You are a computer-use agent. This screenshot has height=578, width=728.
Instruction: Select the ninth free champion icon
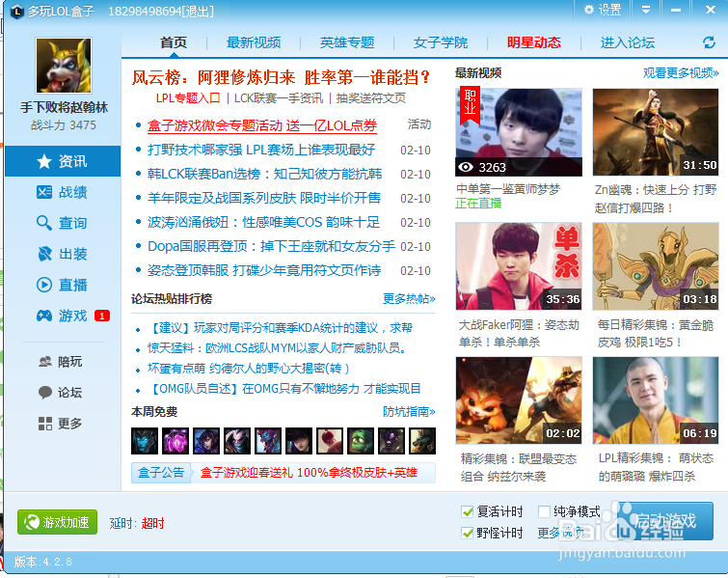point(391,441)
